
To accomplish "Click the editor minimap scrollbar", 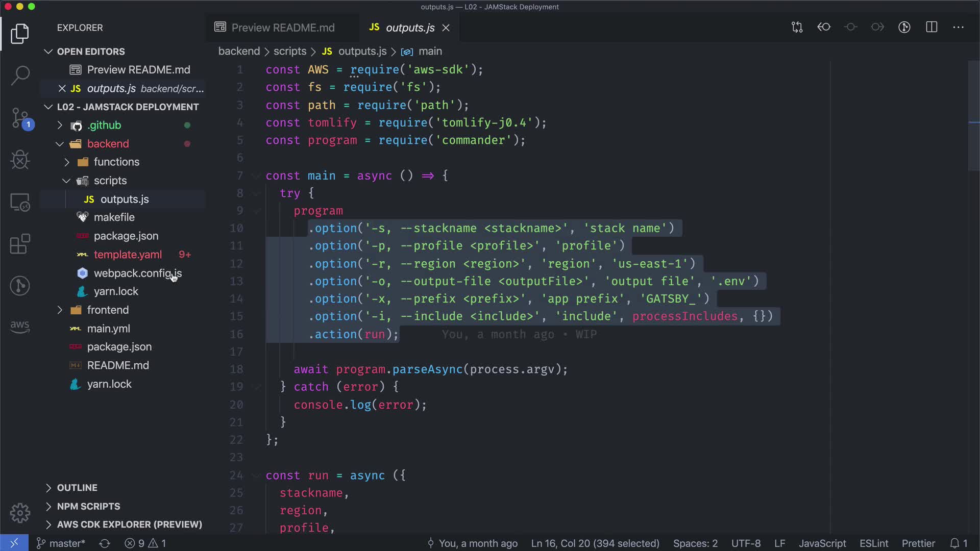I will tap(973, 116).
